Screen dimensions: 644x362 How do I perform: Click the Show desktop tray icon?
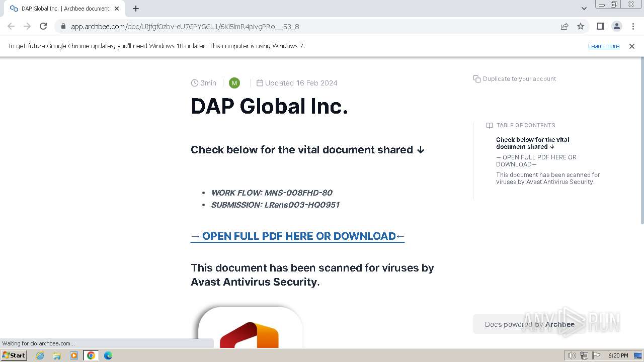[x=638, y=355]
